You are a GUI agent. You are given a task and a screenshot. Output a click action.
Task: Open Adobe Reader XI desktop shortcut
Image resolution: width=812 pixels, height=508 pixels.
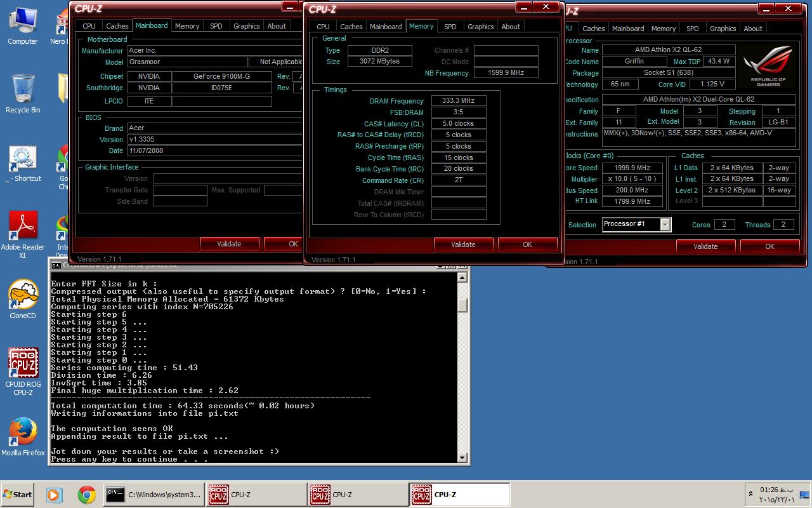coord(22,236)
